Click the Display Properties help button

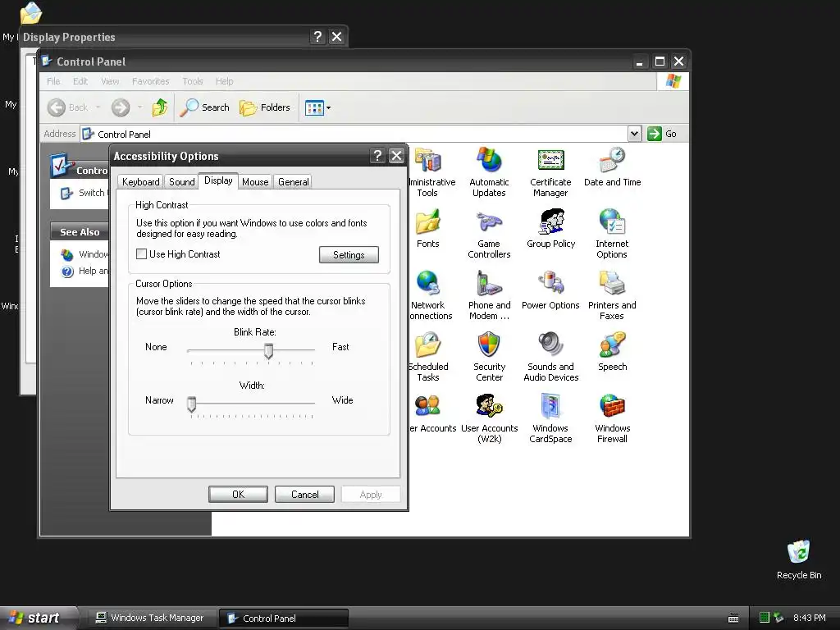(317, 36)
